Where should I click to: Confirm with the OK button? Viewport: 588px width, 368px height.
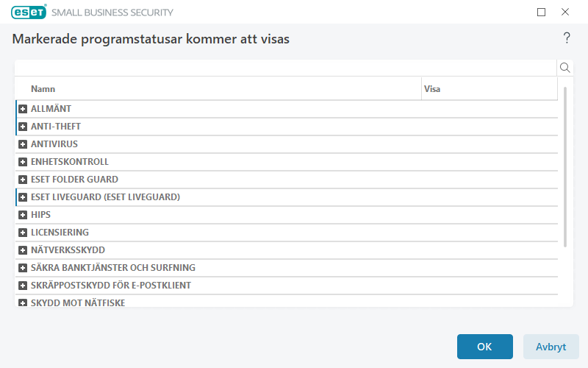[x=484, y=347]
